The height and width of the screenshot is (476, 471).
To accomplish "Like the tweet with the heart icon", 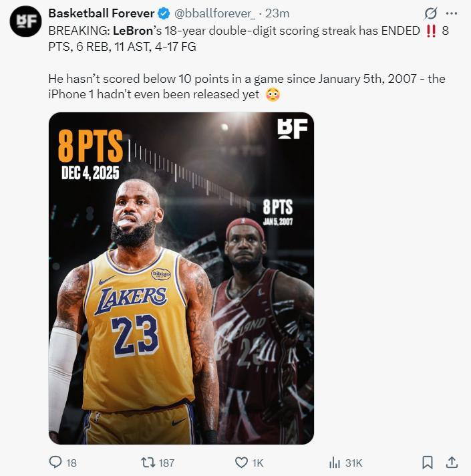I will pyautogui.click(x=241, y=462).
